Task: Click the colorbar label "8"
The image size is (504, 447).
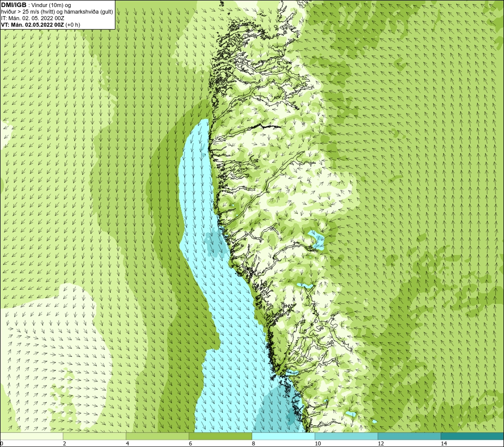Action: 254,444
